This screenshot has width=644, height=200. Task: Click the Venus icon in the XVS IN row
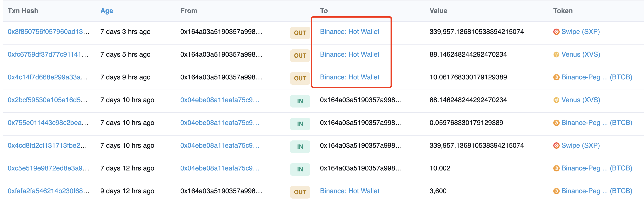click(556, 100)
